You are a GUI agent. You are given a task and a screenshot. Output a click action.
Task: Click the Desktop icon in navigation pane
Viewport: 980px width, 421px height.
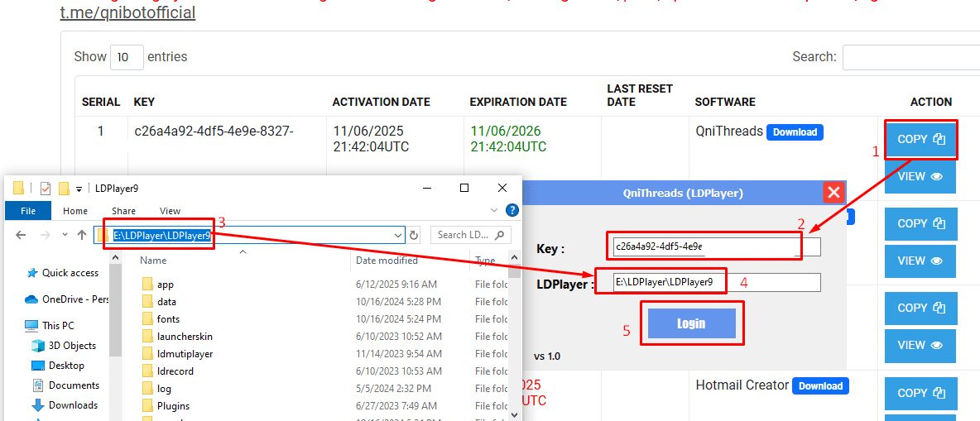tap(38, 366)
